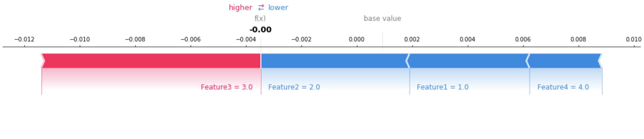644x139 pixels.
Task: Click the bold -0.00 output value
Action: [x=260, y=29]
